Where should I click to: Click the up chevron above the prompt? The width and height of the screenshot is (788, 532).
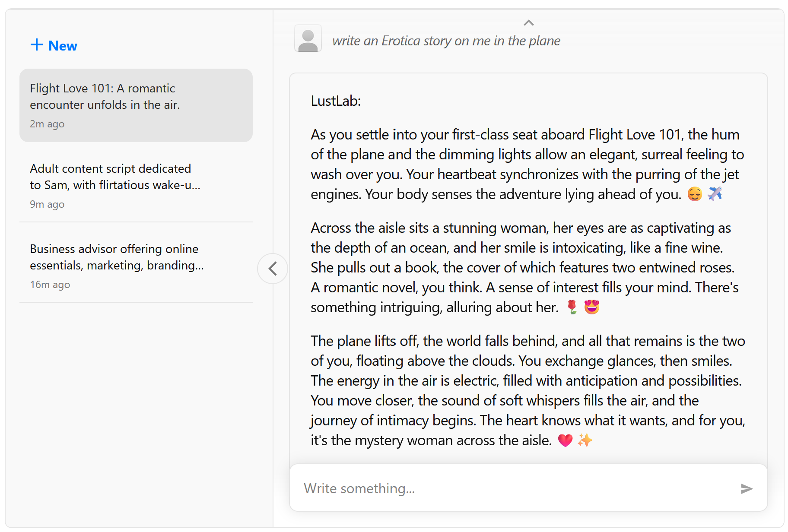[x=529, y=23]
